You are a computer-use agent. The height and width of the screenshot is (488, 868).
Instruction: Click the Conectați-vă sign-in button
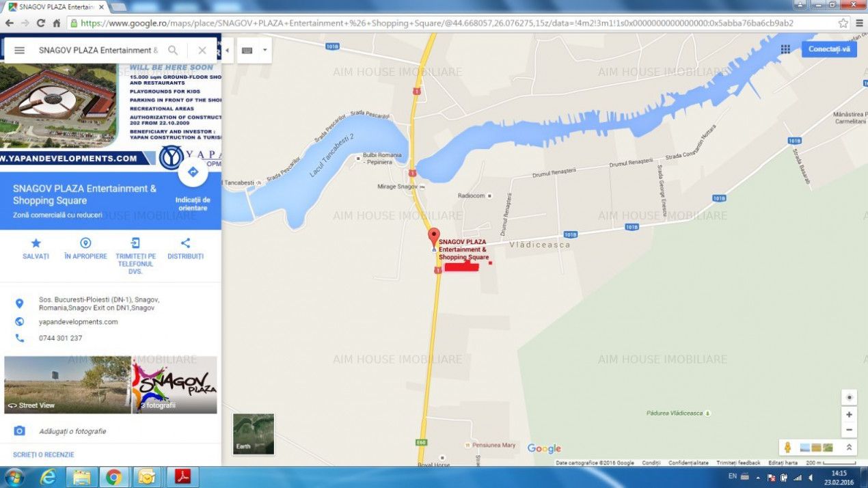[829, 49]
